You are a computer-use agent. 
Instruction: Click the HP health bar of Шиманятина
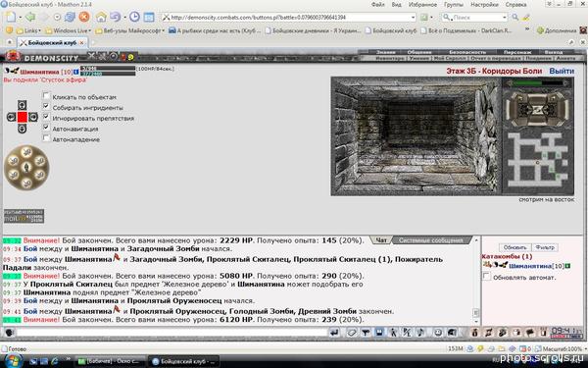108,69
